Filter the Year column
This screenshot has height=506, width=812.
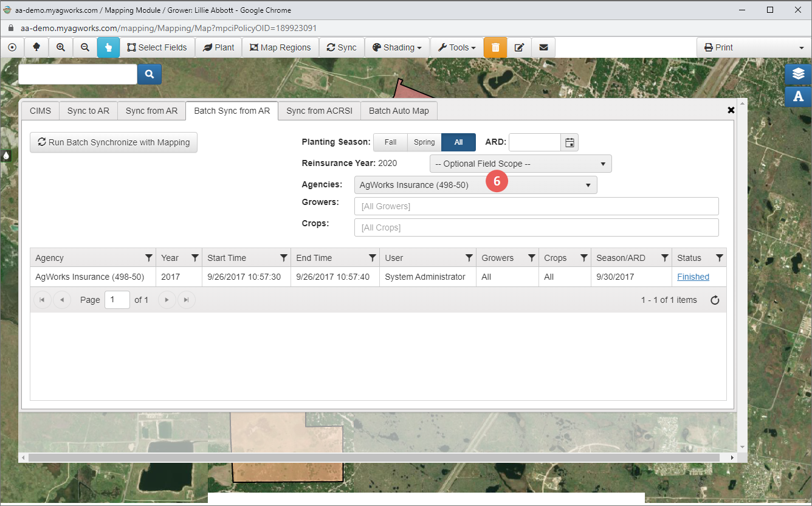pyautogui.click(x=195, y=258)
